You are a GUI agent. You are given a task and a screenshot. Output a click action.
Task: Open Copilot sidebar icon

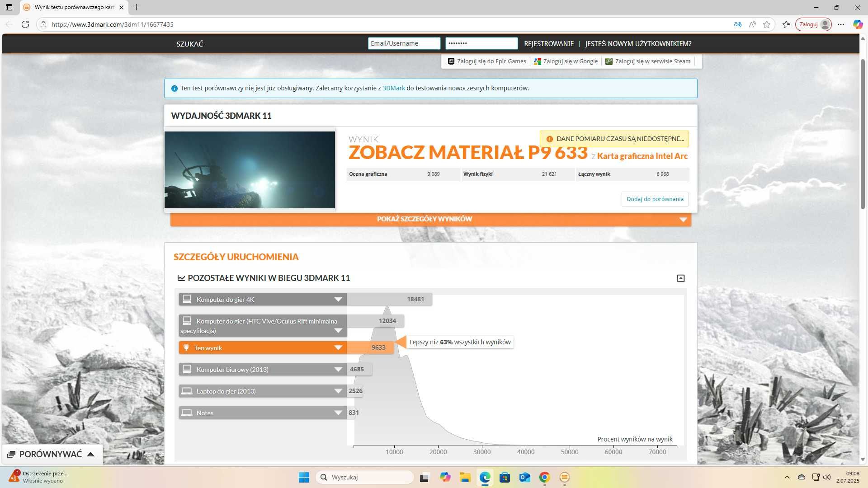[858, 24]
